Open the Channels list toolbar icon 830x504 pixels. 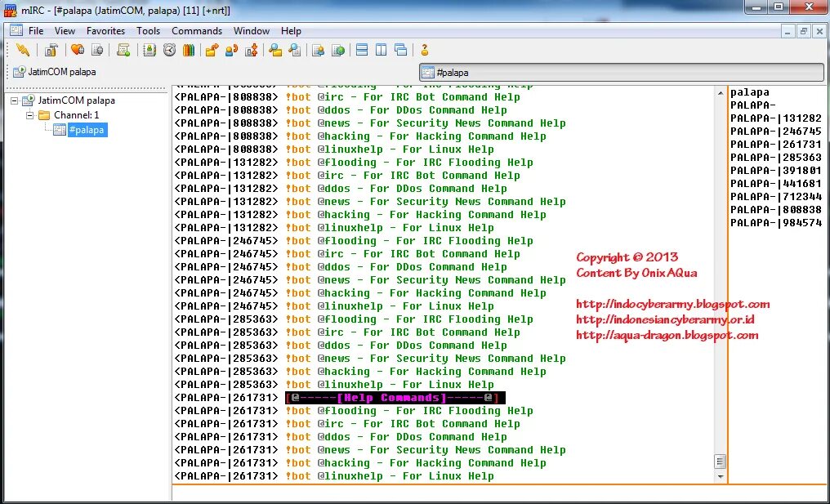[x=97, y=50]
